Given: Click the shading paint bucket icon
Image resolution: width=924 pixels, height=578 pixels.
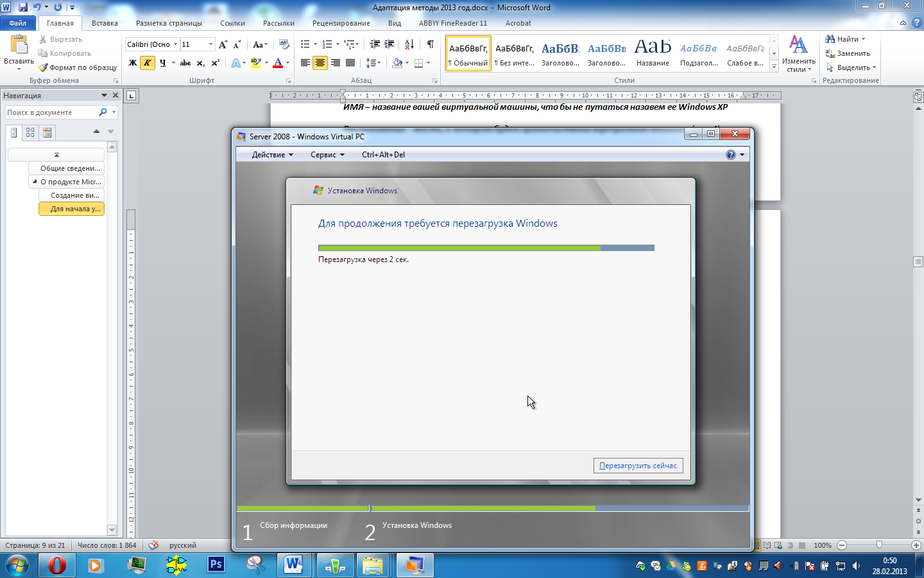Looking at the screenshot, I should click(397, 63).
